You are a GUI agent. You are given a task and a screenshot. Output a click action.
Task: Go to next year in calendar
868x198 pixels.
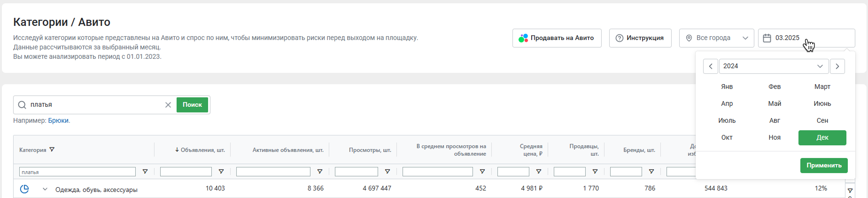pos(837,66)
